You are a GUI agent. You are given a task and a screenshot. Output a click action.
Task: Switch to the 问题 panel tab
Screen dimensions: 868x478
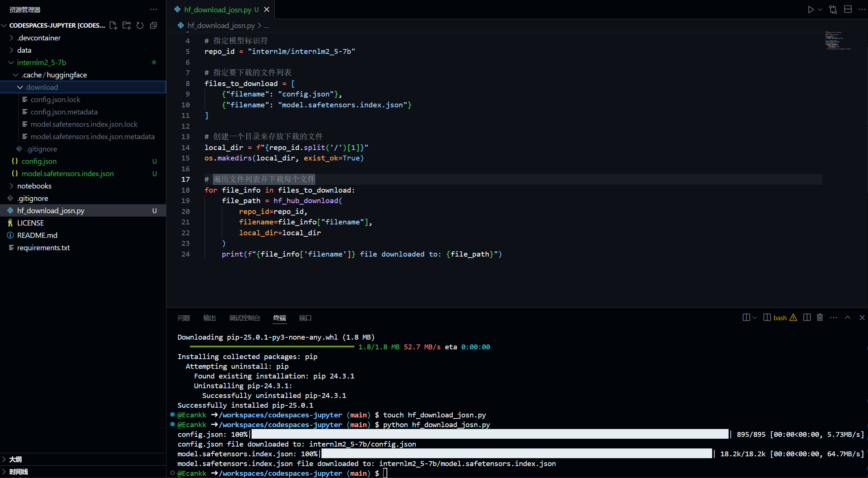click(184, 318)
